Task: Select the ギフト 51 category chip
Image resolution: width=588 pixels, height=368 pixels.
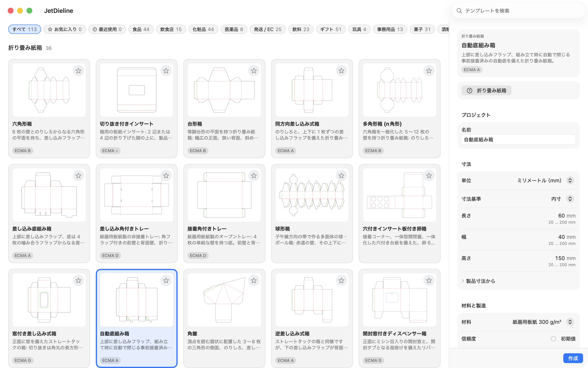Action: [331, 29]
